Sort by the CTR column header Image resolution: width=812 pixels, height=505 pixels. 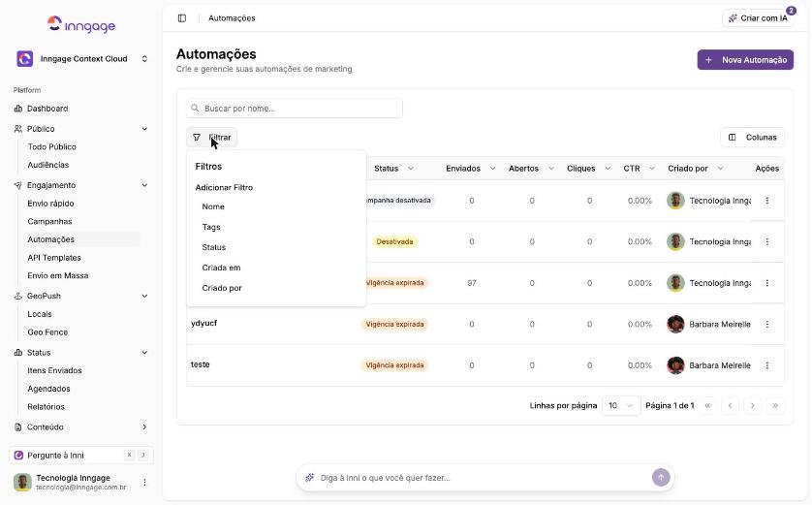point(639,169)
